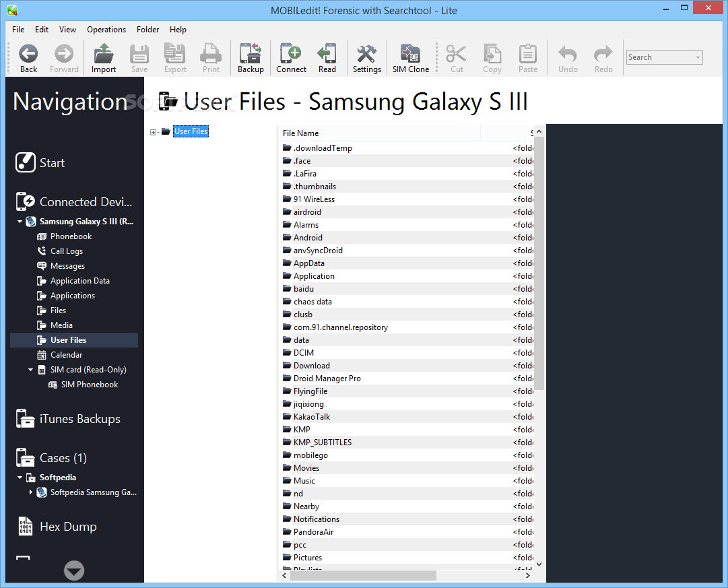
Task: Collapse the Samsung Galaxy S III device node
Action: tap(20, 222)
